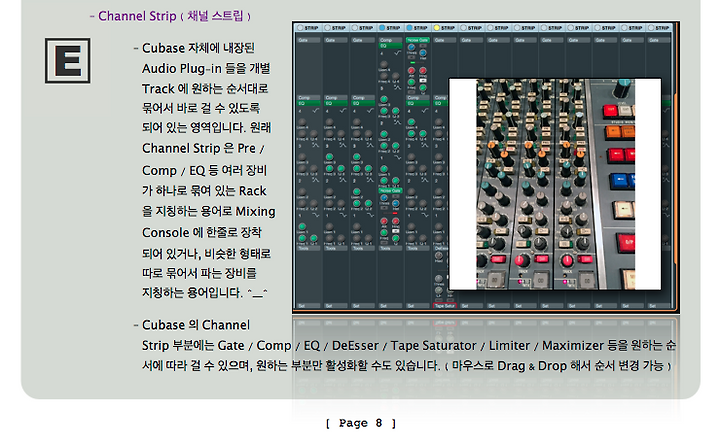Select low-shelf curve icon of leftmost strip EQ band 1

(x=316, y=215)
